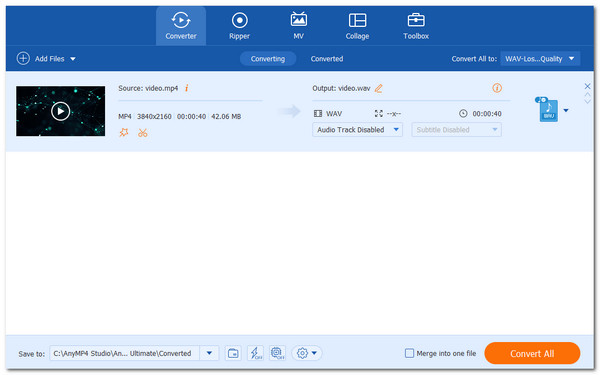Move video.mp4 item down in list

tap(587, 101)
